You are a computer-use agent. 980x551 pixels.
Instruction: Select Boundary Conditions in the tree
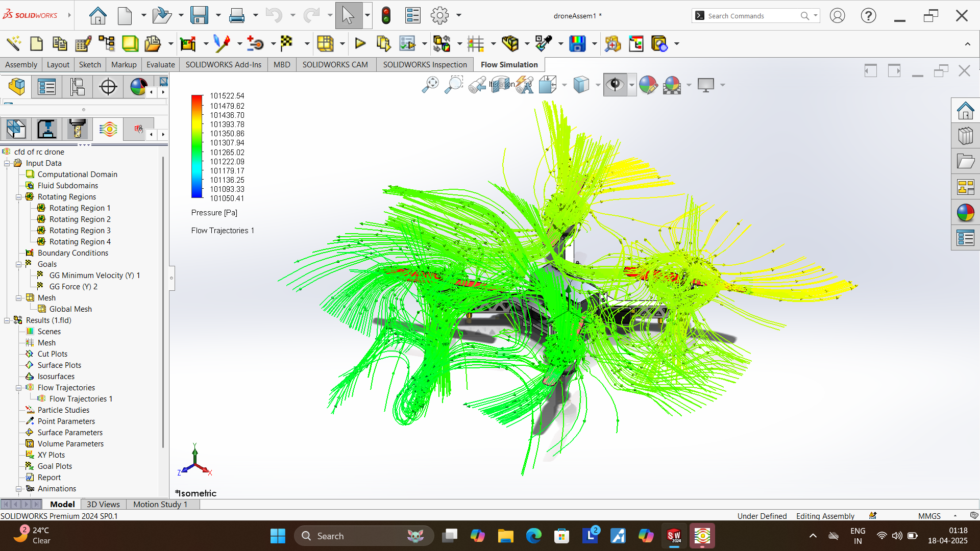(x=72, y=253)
